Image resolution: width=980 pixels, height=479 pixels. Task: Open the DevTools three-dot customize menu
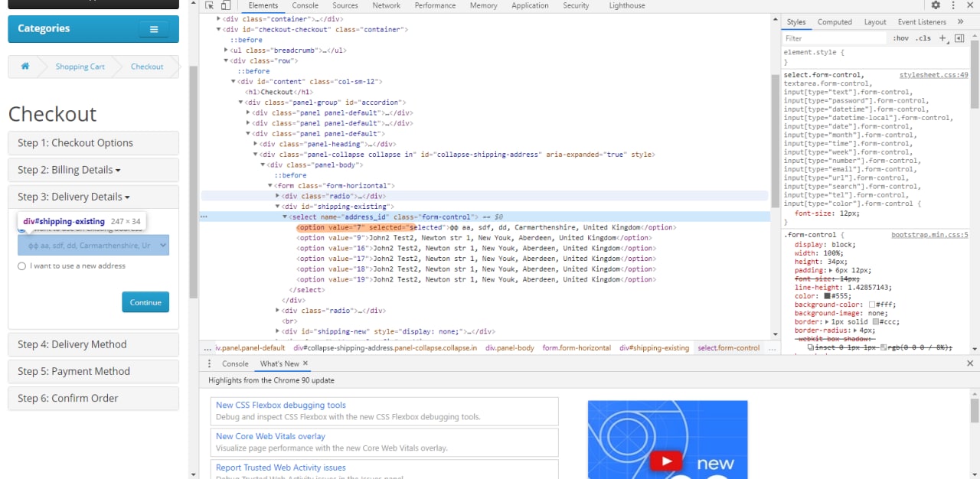954,5
